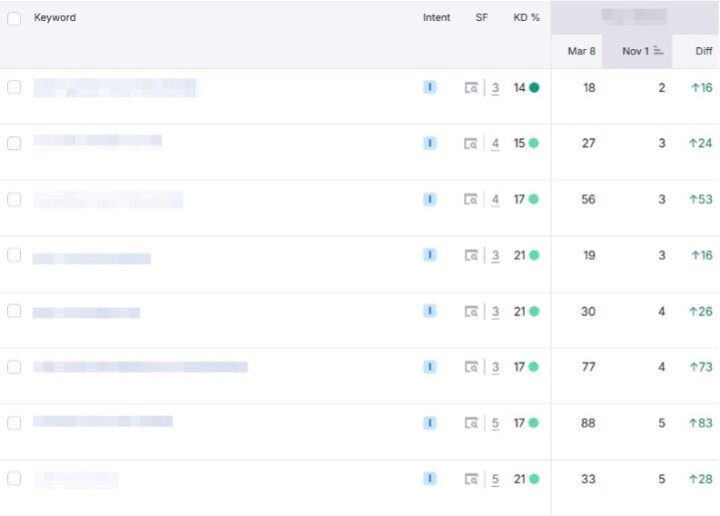Click KD value 14

click(x=519, y=88)
